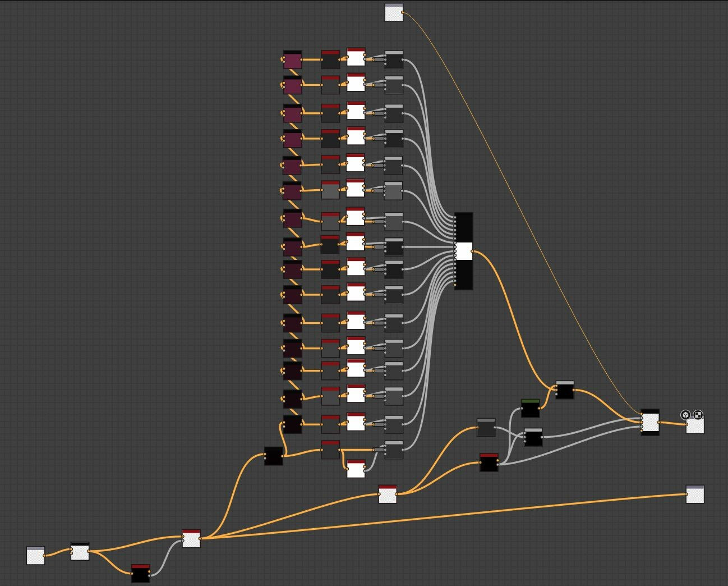Viewport: 728px width, 586px height.
Task: Select the lowest dark red-header node in second column
Action: tap(330, 450)
